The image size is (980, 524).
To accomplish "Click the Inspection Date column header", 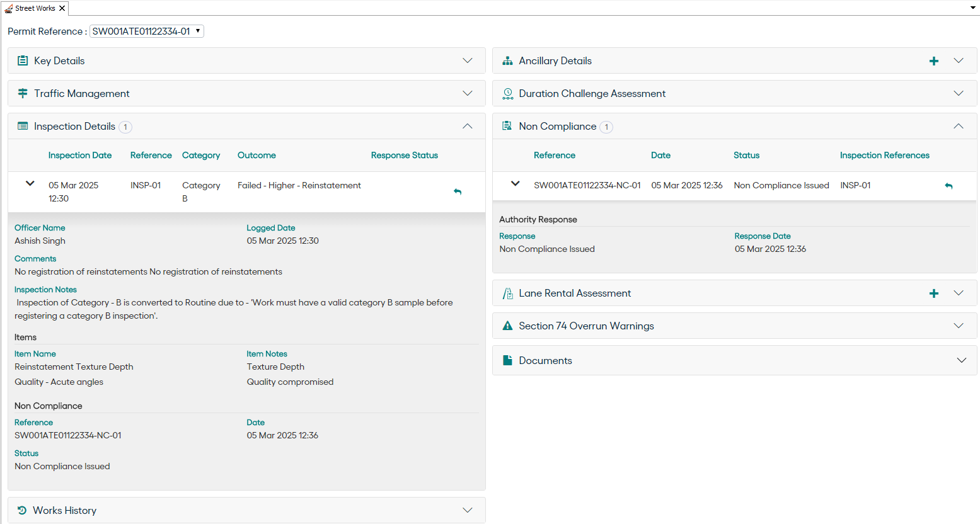I will pos(80,156).
